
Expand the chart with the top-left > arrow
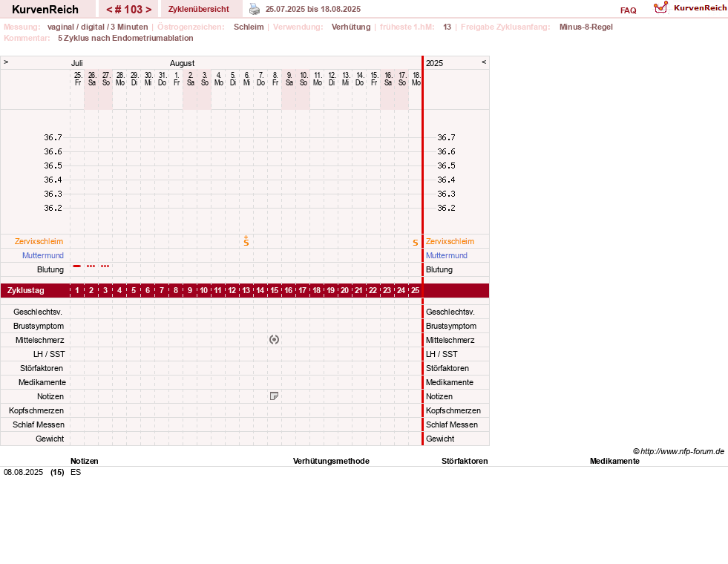6,62
